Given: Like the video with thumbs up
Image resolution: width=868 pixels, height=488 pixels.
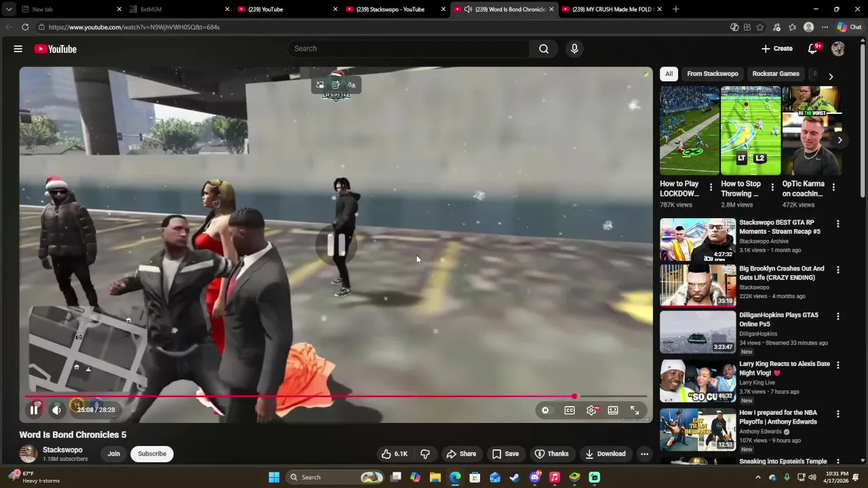Looking at the screenshot, I should [394, 454].
